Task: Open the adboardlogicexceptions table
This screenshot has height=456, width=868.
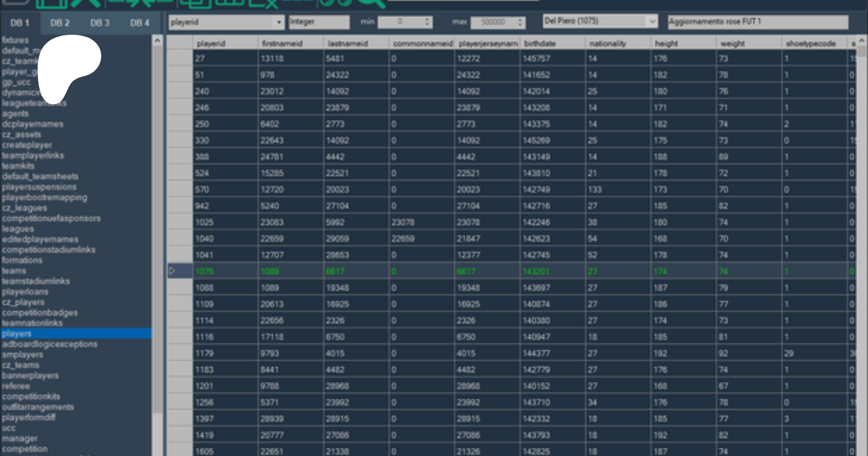Action: [50, 344]
